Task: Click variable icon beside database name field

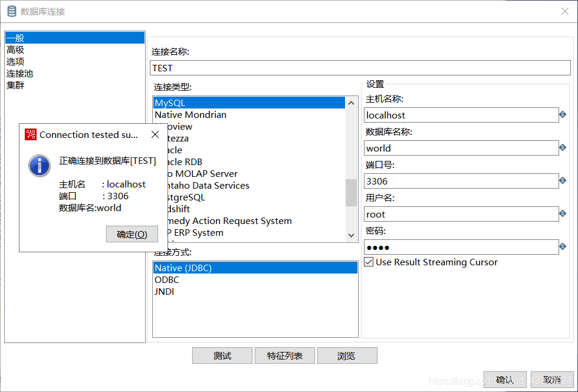Action: point(563,147)
